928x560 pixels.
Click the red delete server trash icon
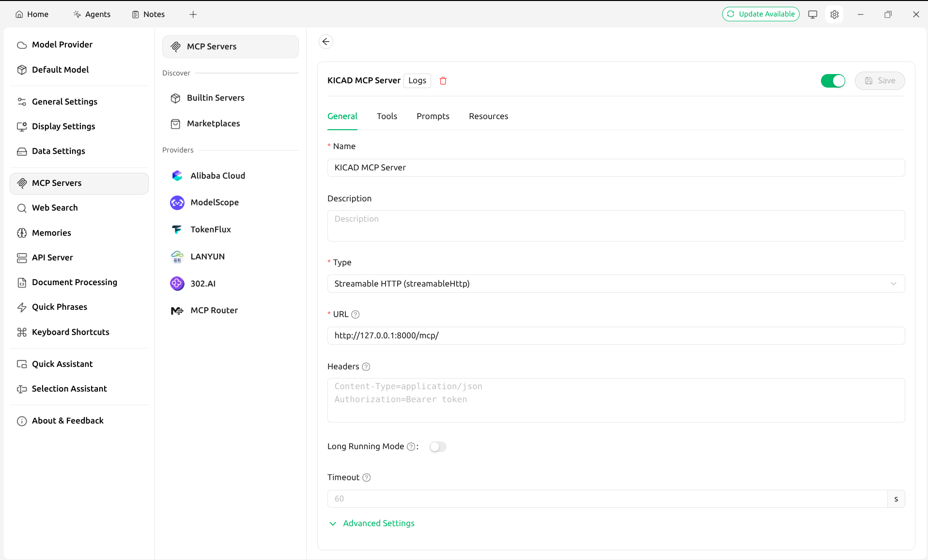click(x=443, y=81)
